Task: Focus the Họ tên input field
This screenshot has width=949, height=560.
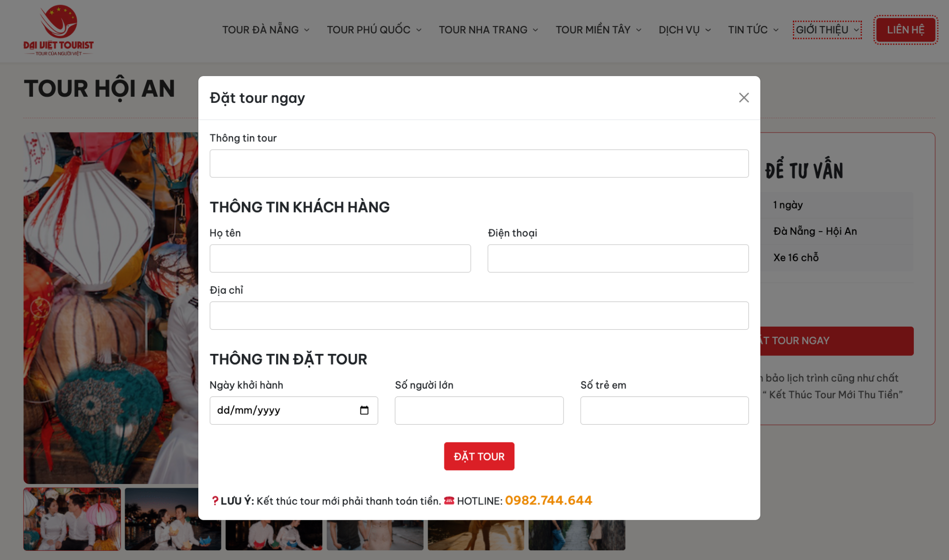Action: click(x=340, y=258)
